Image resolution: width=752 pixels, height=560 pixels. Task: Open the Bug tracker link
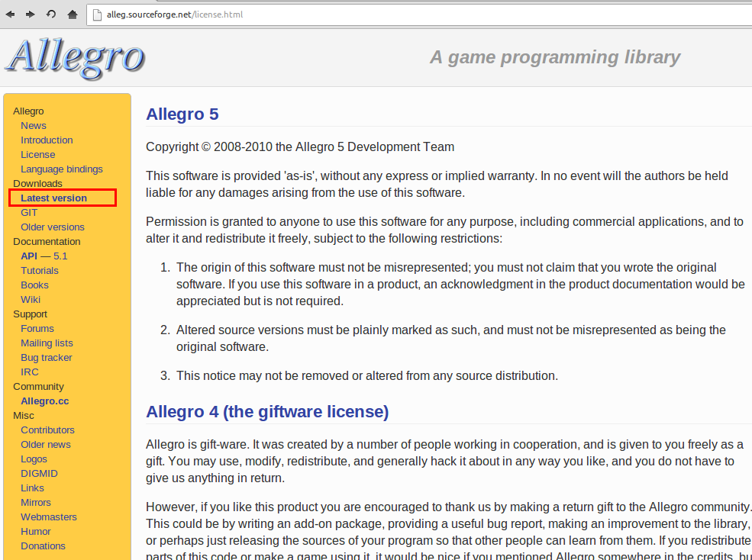46,357
